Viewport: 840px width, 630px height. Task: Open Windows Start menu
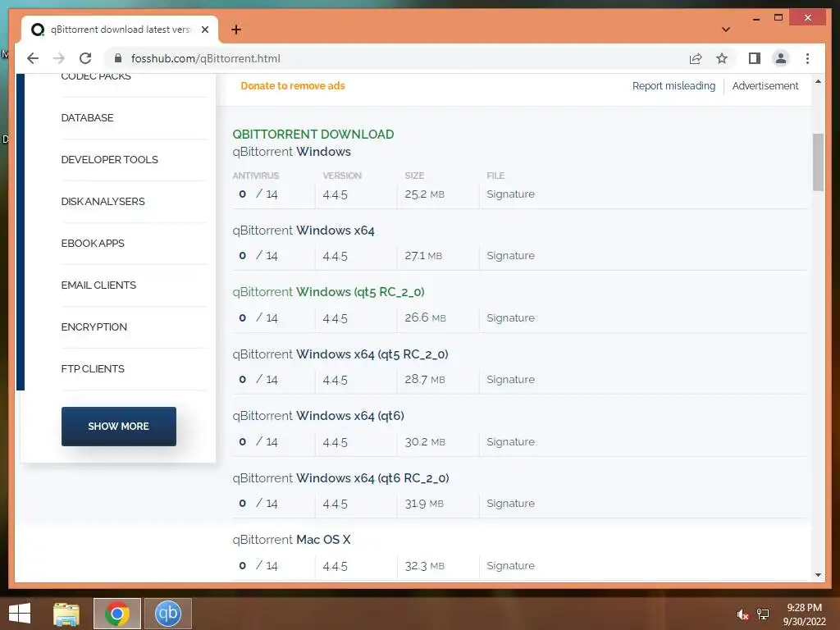click(x=20, y=614)
